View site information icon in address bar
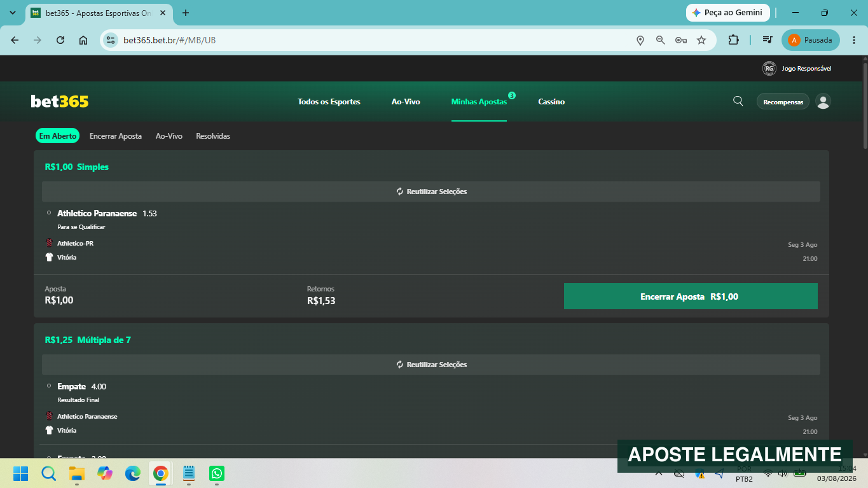 (111, 40)
